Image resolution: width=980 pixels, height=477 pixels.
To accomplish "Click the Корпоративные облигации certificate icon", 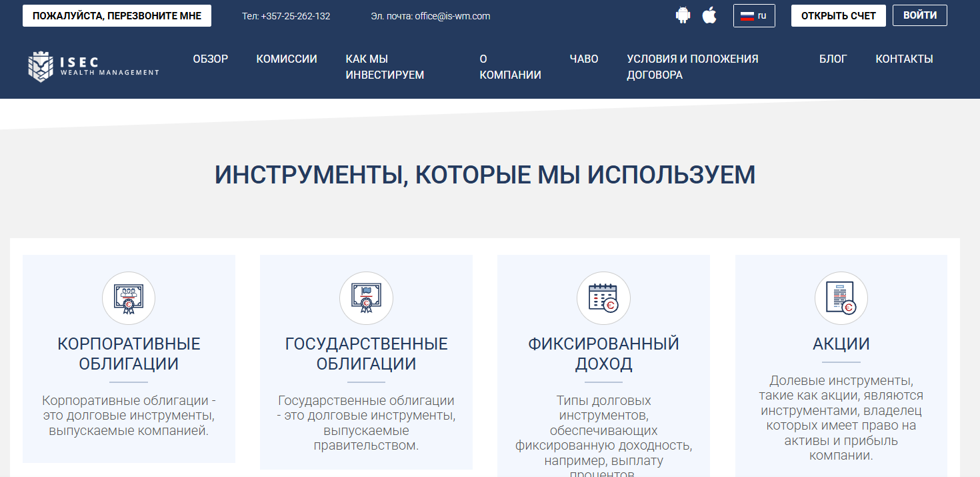I will click(x=128, y=298).
